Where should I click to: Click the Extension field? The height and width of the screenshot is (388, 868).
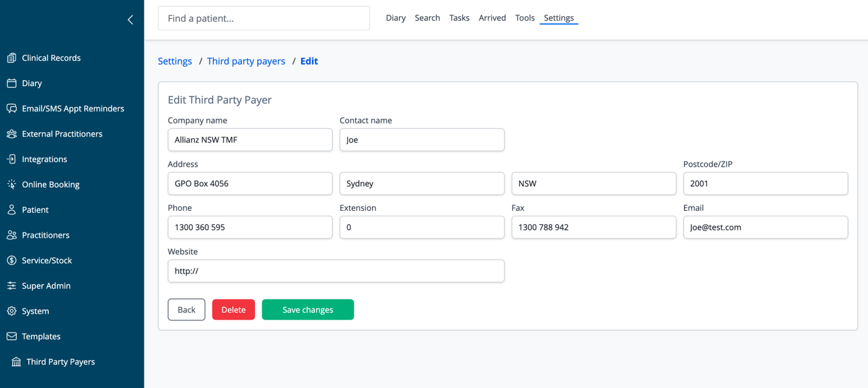422,227
